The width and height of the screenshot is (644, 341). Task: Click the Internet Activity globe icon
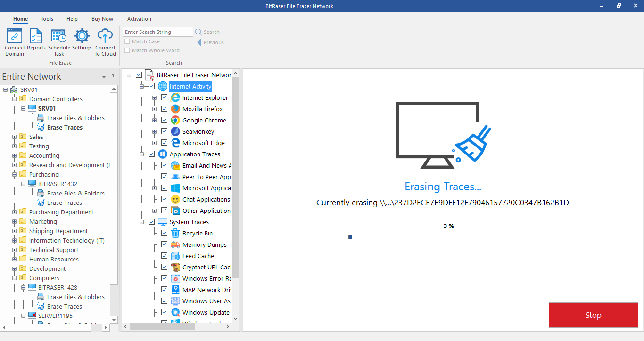click(163, 86)
